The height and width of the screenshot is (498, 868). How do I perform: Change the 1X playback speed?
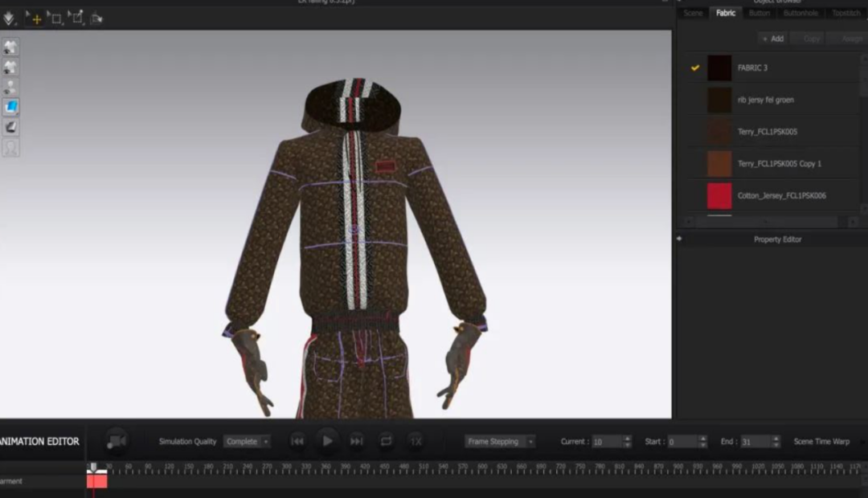[x=416, y=441]
